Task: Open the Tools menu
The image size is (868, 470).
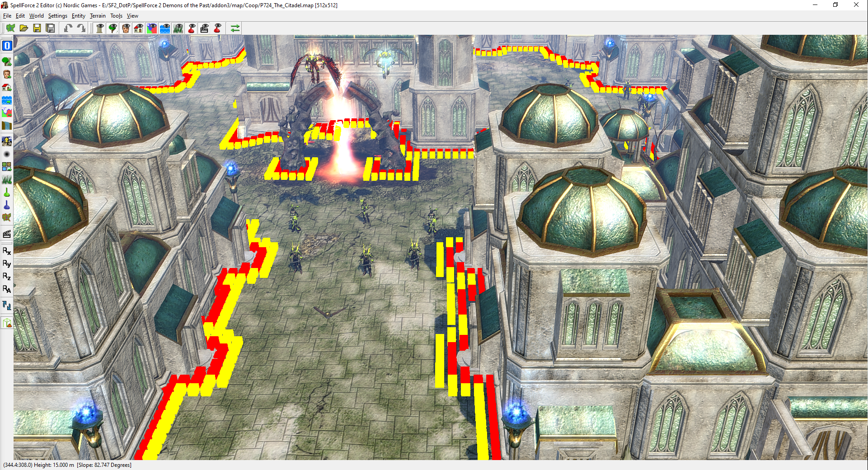Action: pyautogui.click(x=117, y=16)
